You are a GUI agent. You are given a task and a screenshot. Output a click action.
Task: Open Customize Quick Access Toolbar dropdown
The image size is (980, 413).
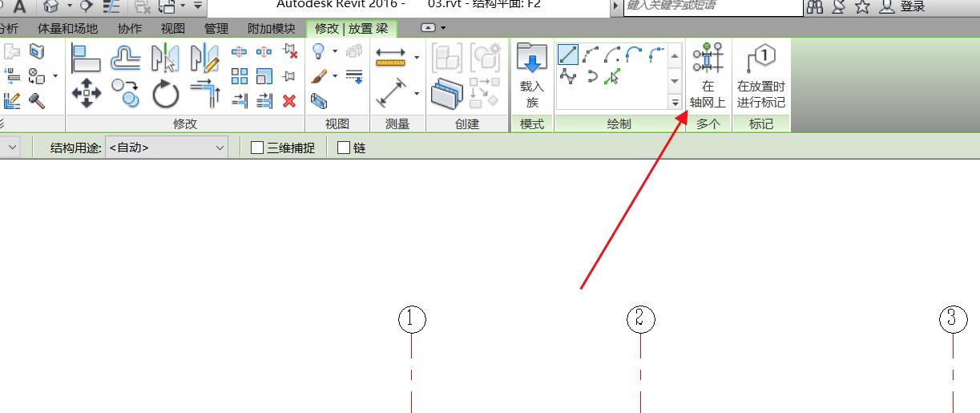tap(198, 6)
